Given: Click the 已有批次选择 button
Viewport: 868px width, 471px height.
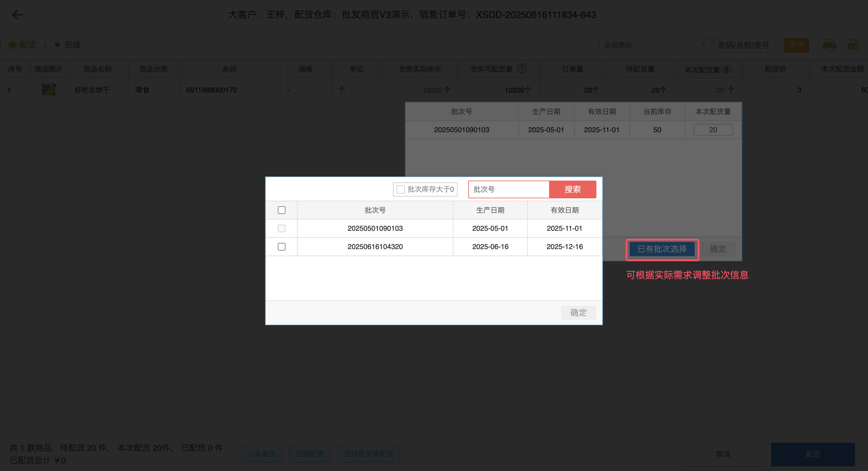Looking at the screenshot, I should [x=662, y=249].
